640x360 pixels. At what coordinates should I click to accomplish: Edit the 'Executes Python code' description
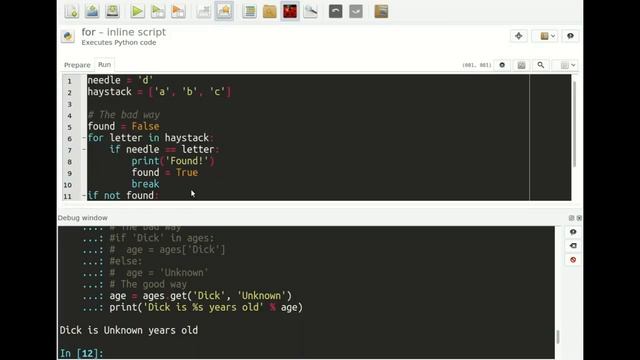pos(119,42)
